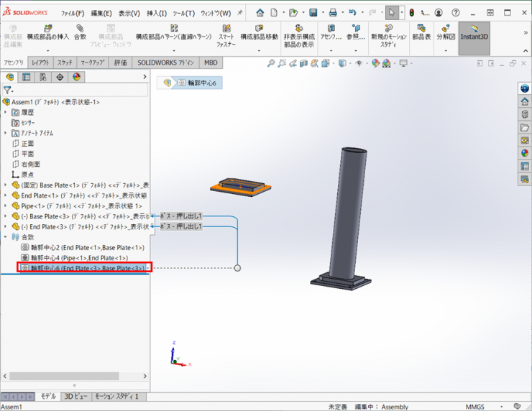The height and width of the screenshot is (411, 532).
Task: Open the 挿入(I) menu
Action: [156, 13]
